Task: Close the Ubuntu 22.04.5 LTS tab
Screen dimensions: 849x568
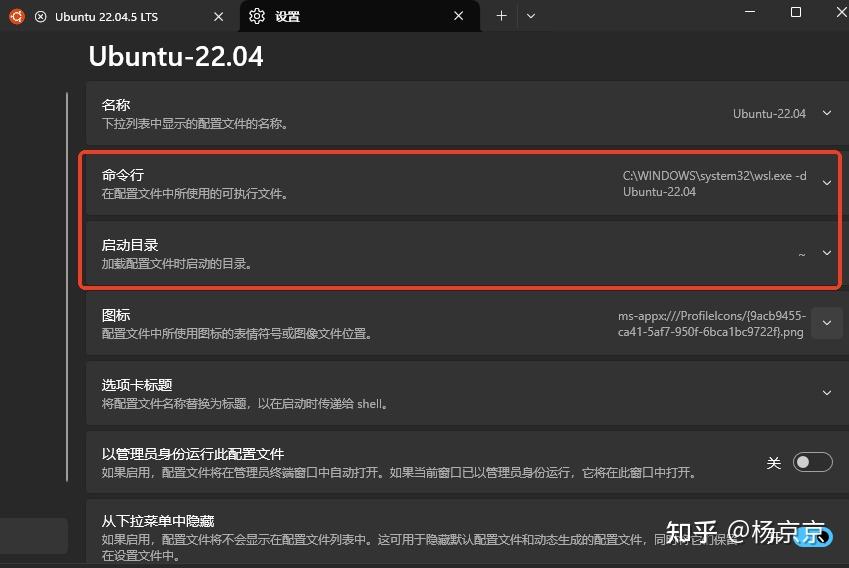Action: point(219,17)
